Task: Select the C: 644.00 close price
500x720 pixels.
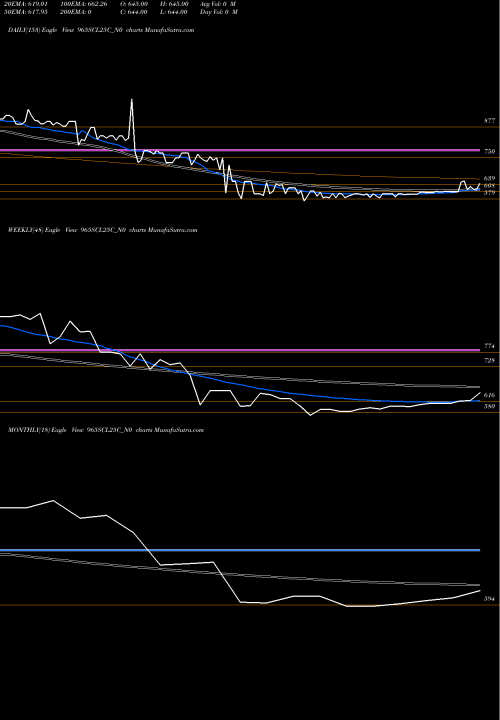Action: pos(133,12)
